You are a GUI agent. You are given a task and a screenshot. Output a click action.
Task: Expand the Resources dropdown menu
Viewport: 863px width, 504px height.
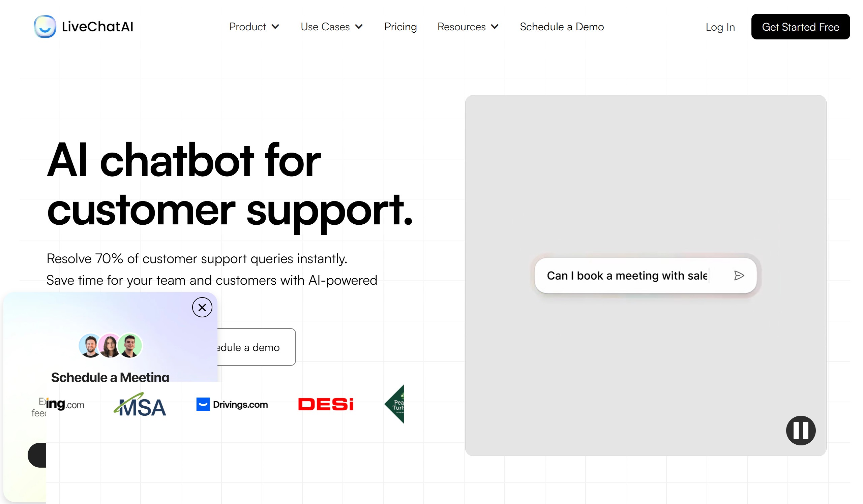point(468,27)
